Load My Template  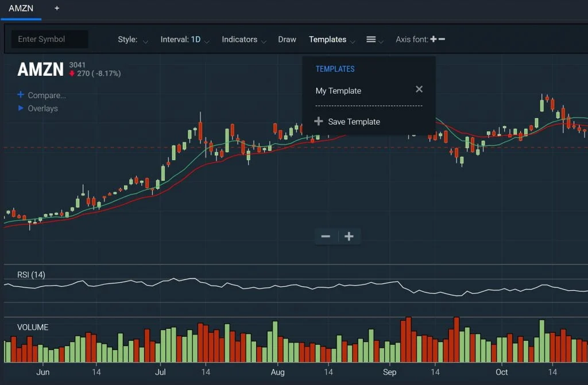pos(338,91)
